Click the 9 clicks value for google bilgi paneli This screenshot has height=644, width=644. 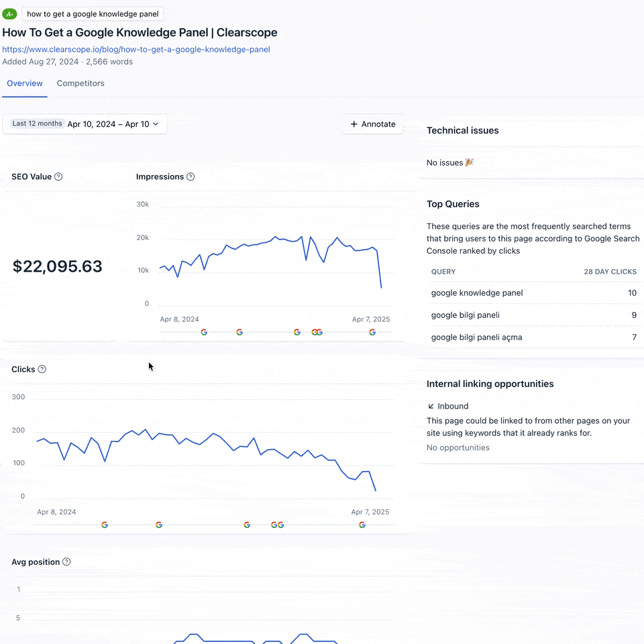(x=634, y=315)
